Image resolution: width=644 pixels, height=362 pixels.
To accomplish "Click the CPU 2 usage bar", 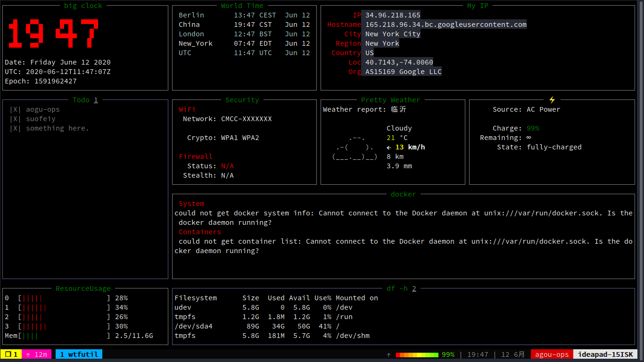I will pyautogui.click(x=64, y=317).
